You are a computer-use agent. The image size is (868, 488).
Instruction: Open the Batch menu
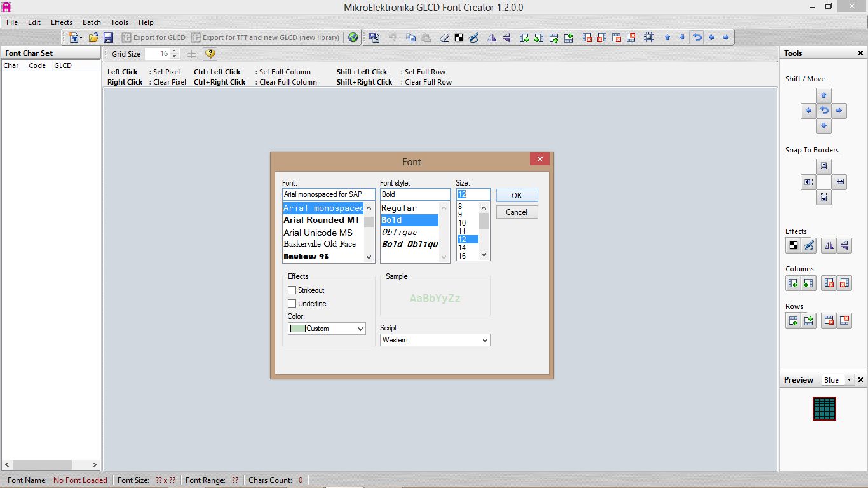[x=92, y=22]
